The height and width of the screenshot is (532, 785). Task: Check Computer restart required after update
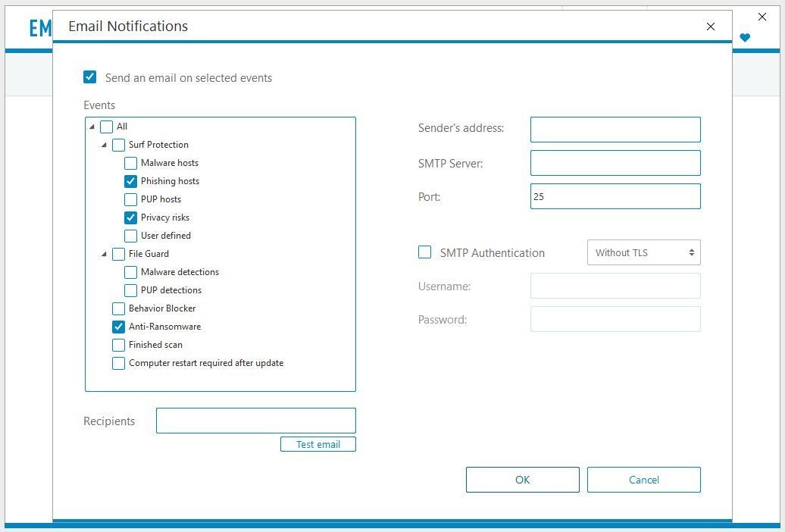[x=119, y=363]
